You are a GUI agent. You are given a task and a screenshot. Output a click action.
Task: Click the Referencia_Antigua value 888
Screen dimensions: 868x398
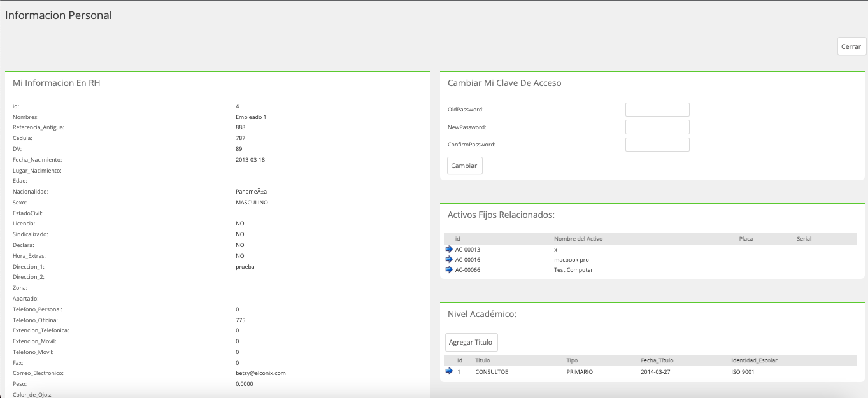coord(240,127)
